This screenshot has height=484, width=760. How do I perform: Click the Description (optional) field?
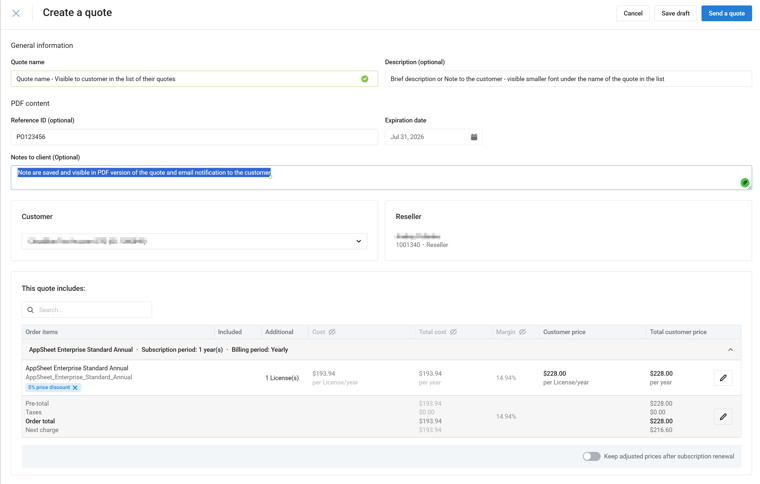(x=568, y=78)
